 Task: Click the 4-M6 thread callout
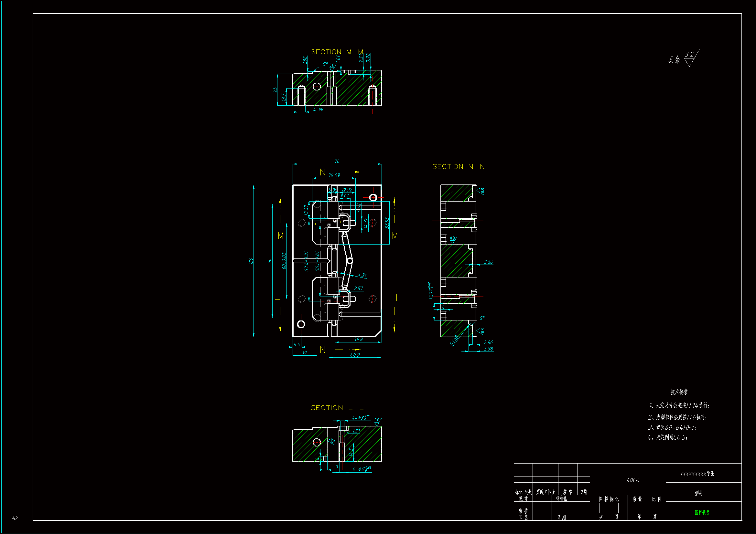[319, 110]
